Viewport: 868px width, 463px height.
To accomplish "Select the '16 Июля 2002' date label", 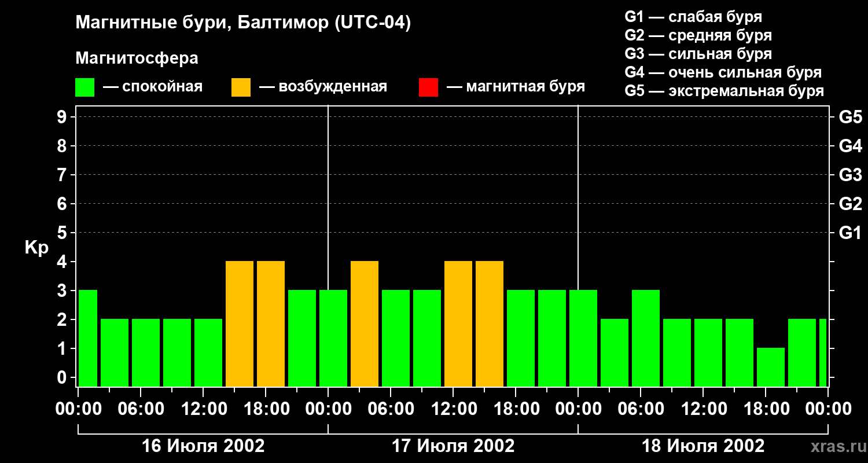I will (x=203, y=446).
